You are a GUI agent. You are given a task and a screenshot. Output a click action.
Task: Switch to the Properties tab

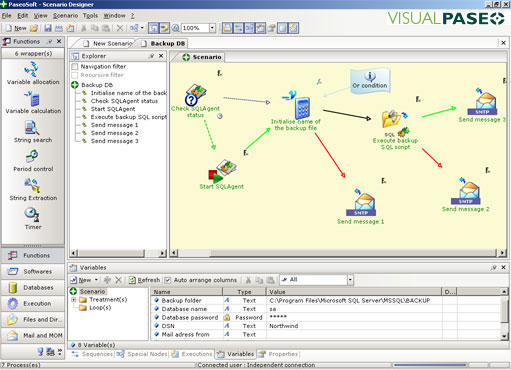pos(279,354)
